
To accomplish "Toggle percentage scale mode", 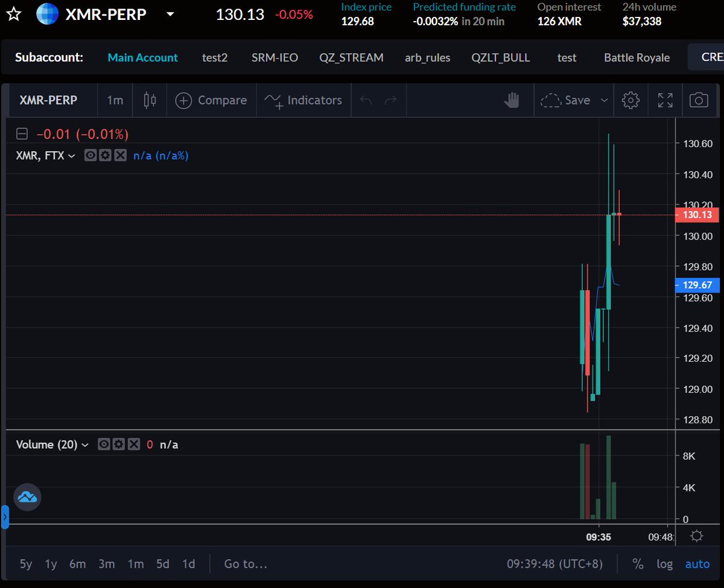I will point(638,563).
